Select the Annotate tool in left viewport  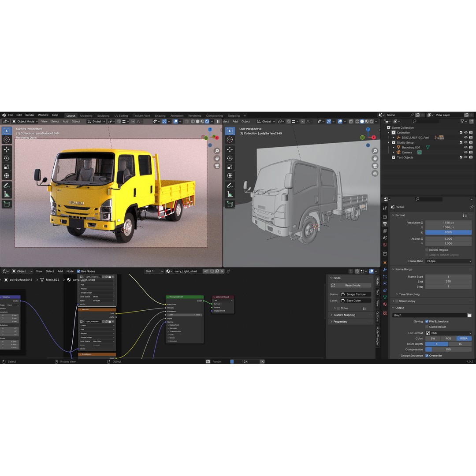pos(7,186)
